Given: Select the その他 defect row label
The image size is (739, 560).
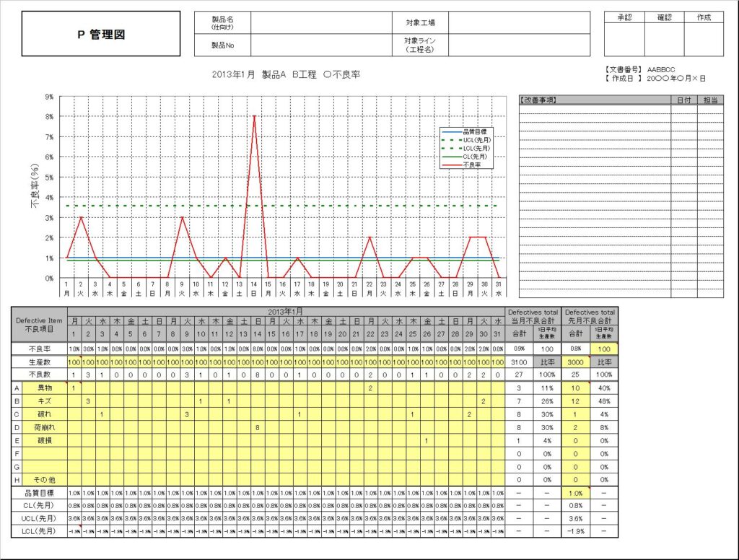Looking at the screenshot, I should [x=45, y=480].
